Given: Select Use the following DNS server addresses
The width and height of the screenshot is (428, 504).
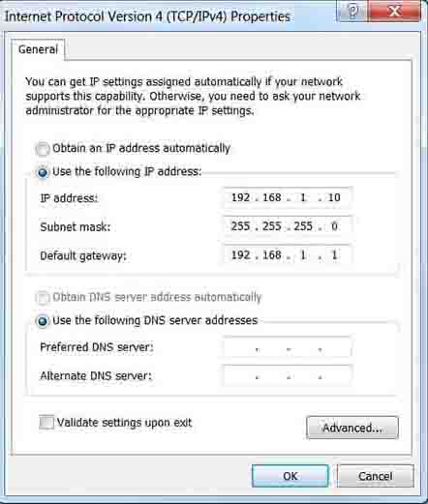Looking at the screenshot, I should (43, 321).
